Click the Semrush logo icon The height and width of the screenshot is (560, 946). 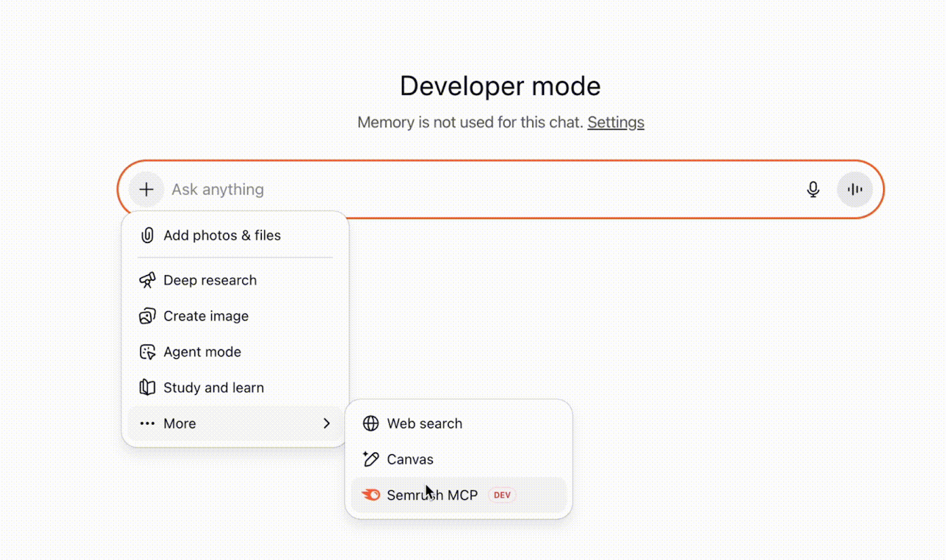pyautogui.click(x=370, y=495)
